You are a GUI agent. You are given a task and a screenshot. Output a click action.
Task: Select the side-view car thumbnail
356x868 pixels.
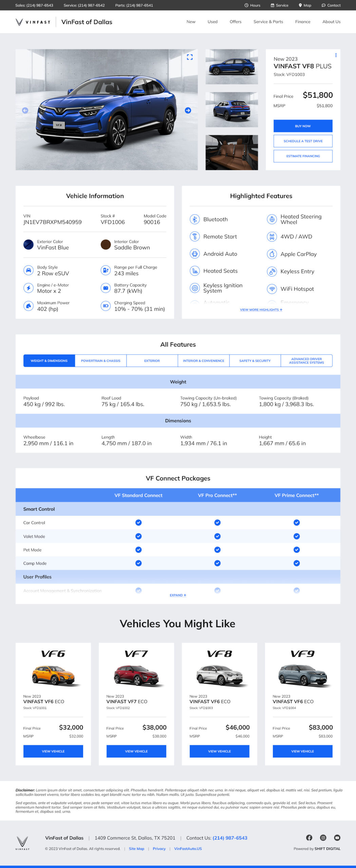232,67
